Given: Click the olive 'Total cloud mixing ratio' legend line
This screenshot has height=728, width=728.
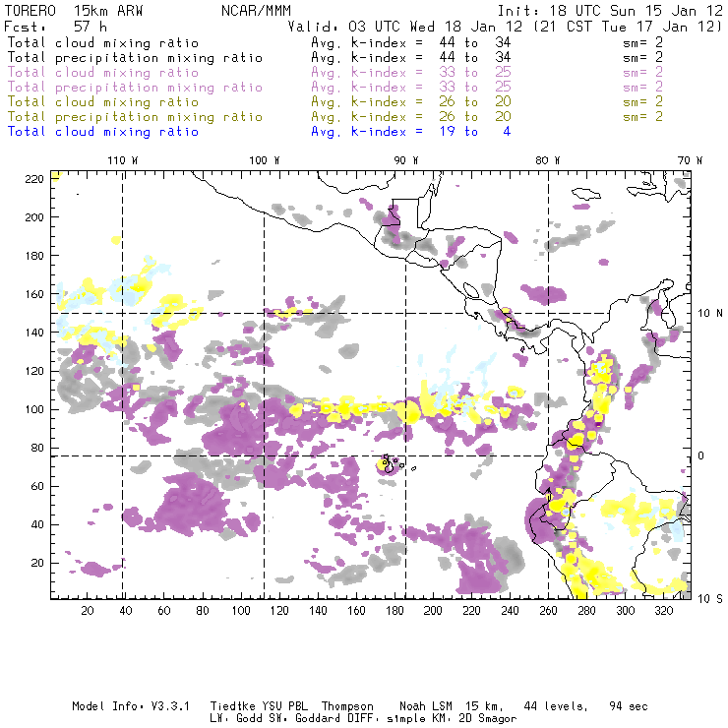Looking at the screenshot, I should (x=103, y=102).
